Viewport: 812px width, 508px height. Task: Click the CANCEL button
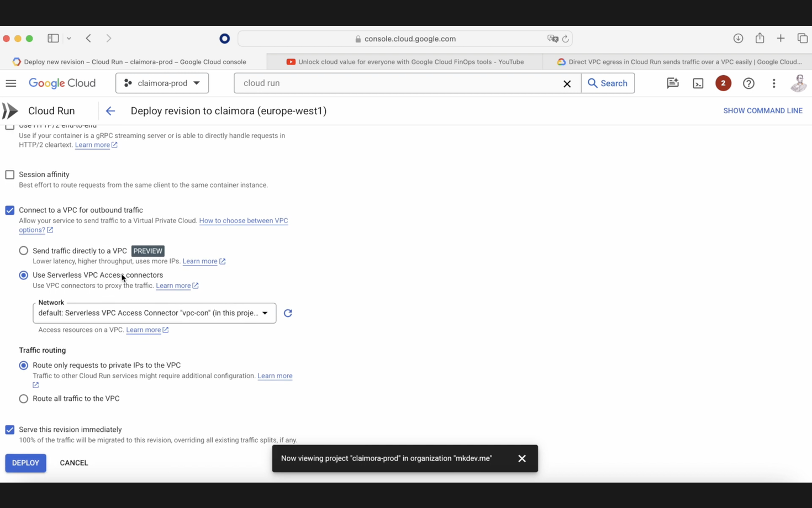click(74, 463)
